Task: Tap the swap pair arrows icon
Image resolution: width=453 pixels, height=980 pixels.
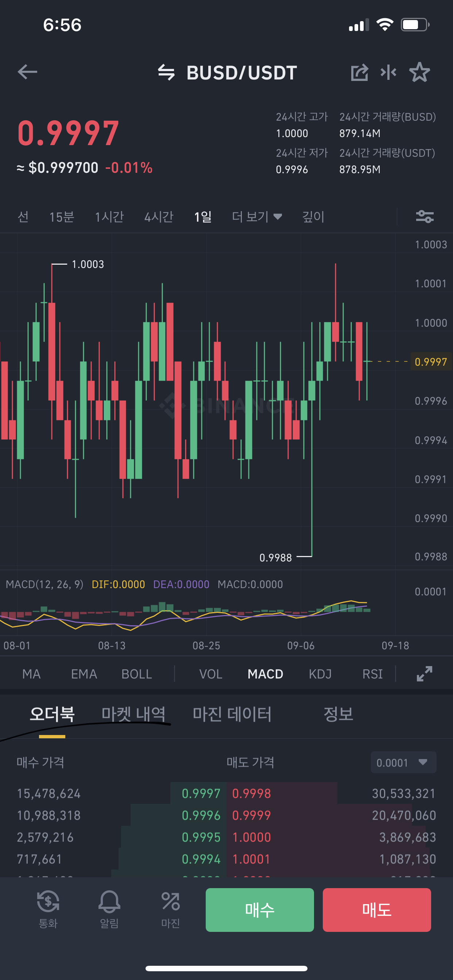Action: click(166, 72)
